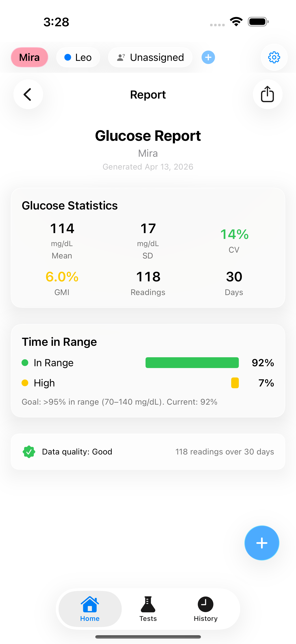Tap the Unassigned person icon

pos(121,57)
